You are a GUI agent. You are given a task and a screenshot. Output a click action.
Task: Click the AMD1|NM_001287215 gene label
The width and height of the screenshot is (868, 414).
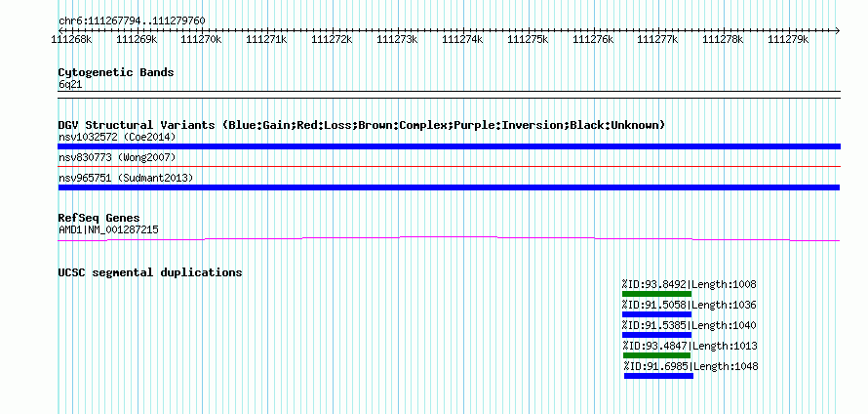pyautogui.click(x=108, y=229)
